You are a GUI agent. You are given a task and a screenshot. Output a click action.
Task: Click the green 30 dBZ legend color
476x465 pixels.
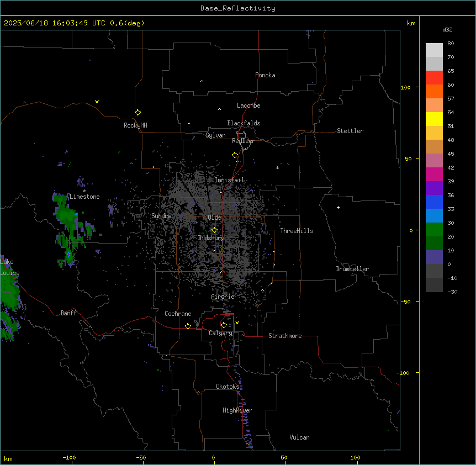[x=434, y=230]
